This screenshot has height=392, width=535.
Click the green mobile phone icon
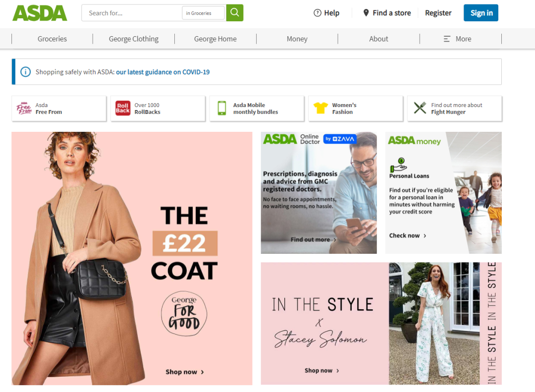222,108
